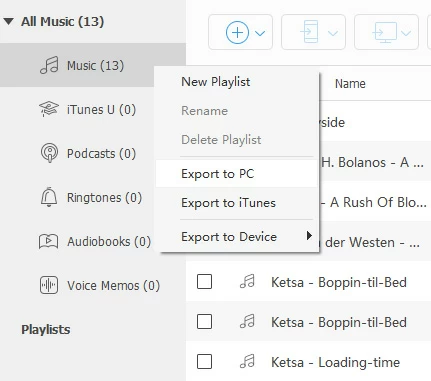Click the export to PC monitor icon
The image size is (431, 381).
384,32
